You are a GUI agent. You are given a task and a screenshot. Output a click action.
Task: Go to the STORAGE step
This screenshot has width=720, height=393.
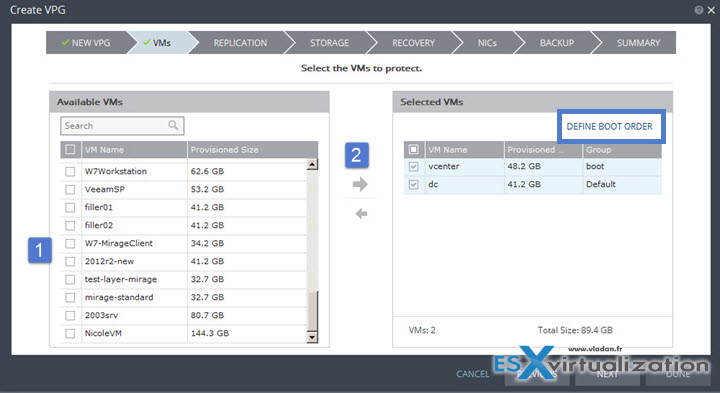point(329,43)
